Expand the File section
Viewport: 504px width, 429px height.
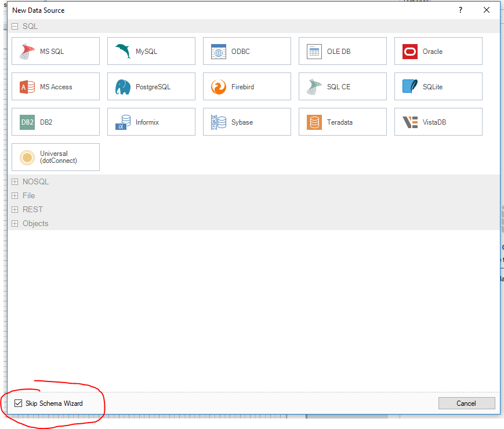[x=14, y=195]
